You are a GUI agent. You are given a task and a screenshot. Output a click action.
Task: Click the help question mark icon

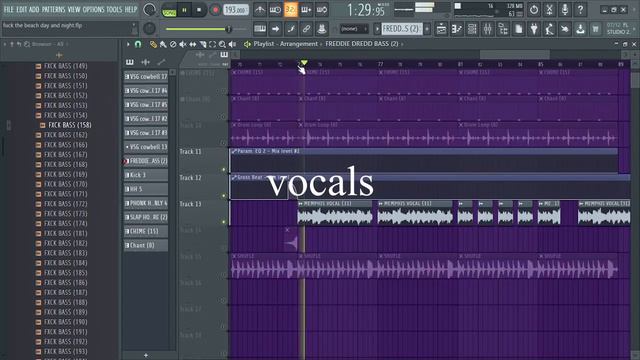[x=580, y=10]
